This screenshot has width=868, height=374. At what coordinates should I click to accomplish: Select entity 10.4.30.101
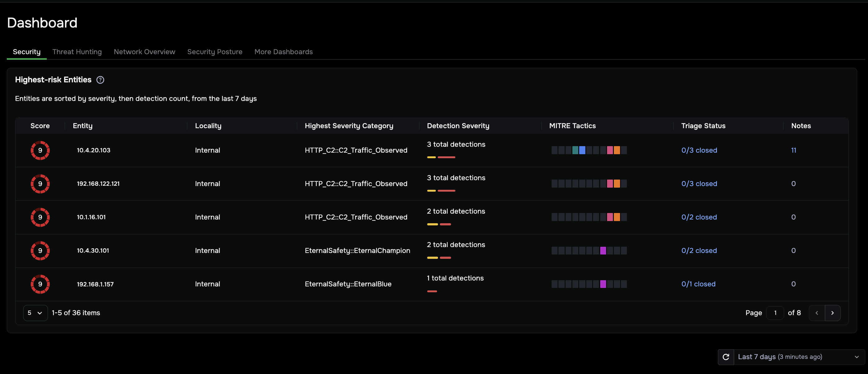coord(93,251)
